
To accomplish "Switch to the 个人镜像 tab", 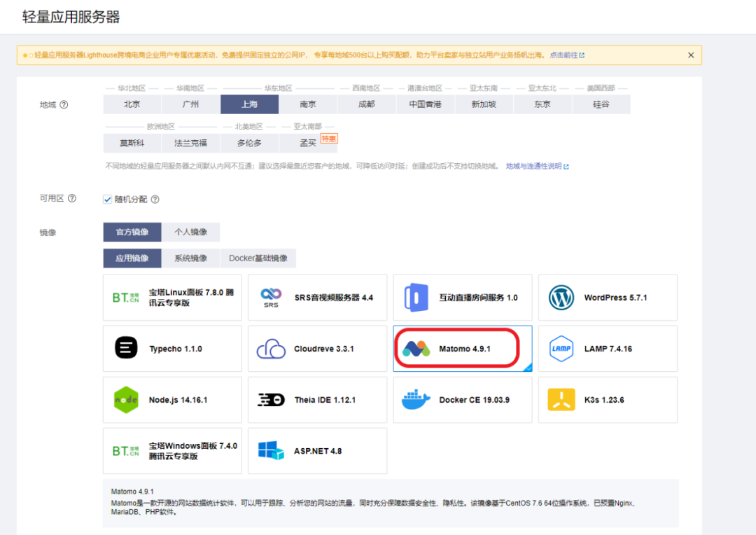I will click(x=191, y=232).
